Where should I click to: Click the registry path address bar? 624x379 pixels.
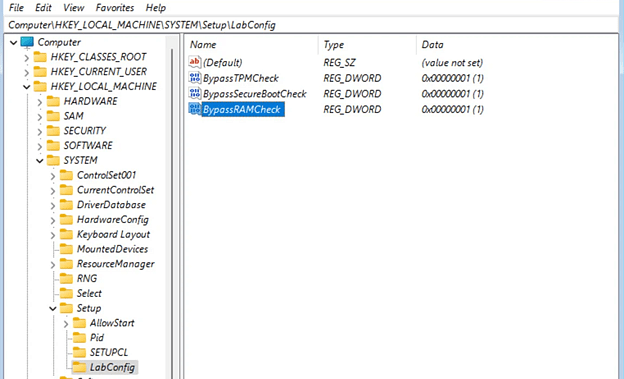[x=310, y=25]
